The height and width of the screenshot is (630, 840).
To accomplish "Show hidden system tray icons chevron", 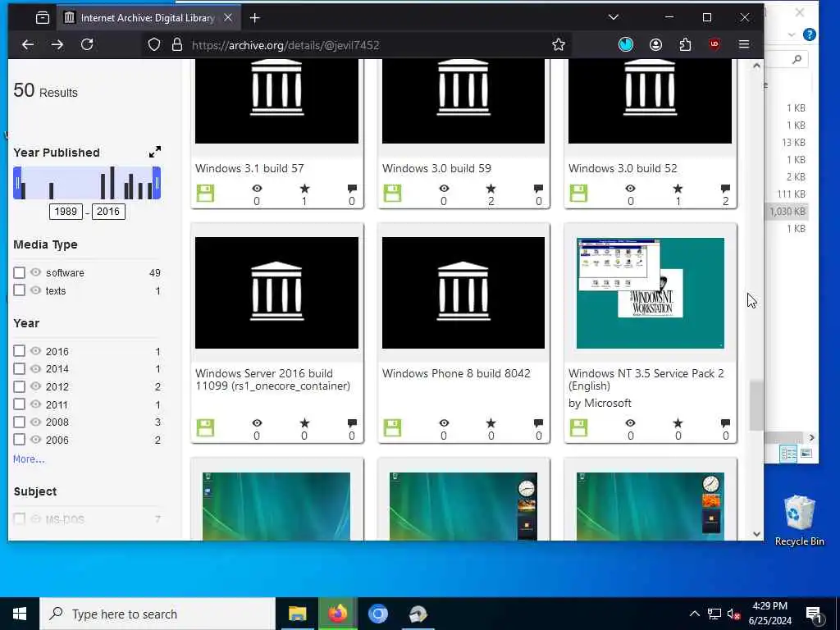I will 694,614.
